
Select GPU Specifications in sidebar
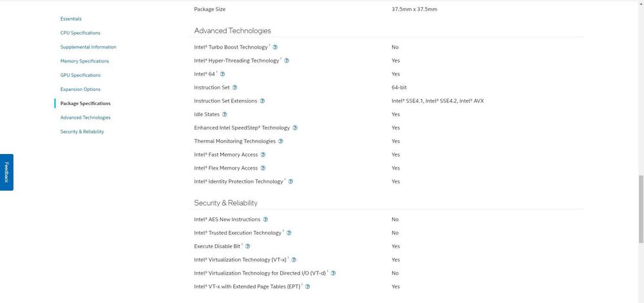80,75
